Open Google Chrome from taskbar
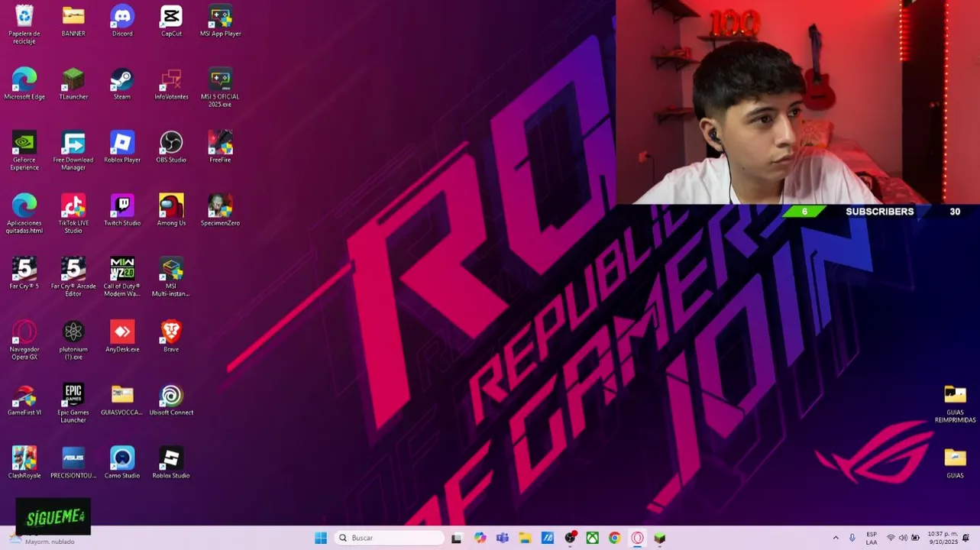This screenshot has width=980, height=550. (614, 538)
